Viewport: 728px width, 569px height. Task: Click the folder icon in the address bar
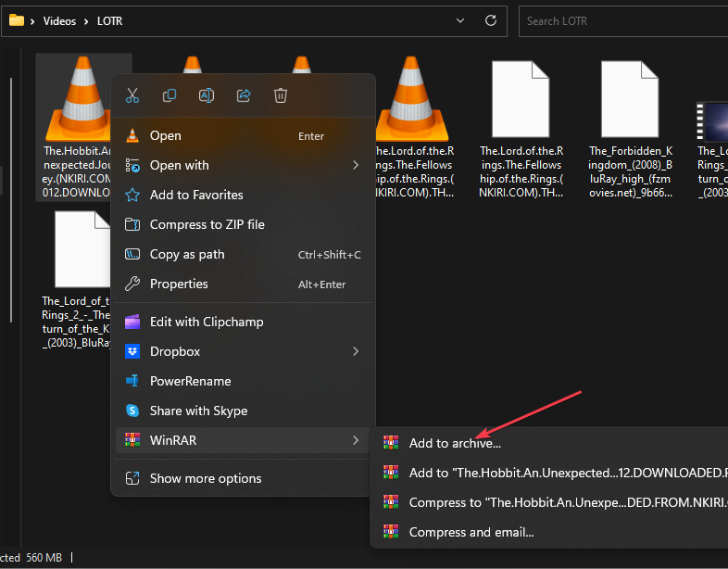[17, 20]
